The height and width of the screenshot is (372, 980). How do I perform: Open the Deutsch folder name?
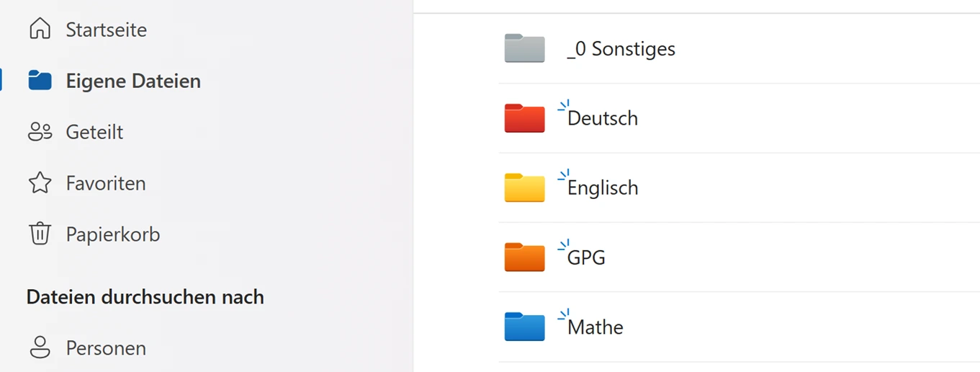603,118
